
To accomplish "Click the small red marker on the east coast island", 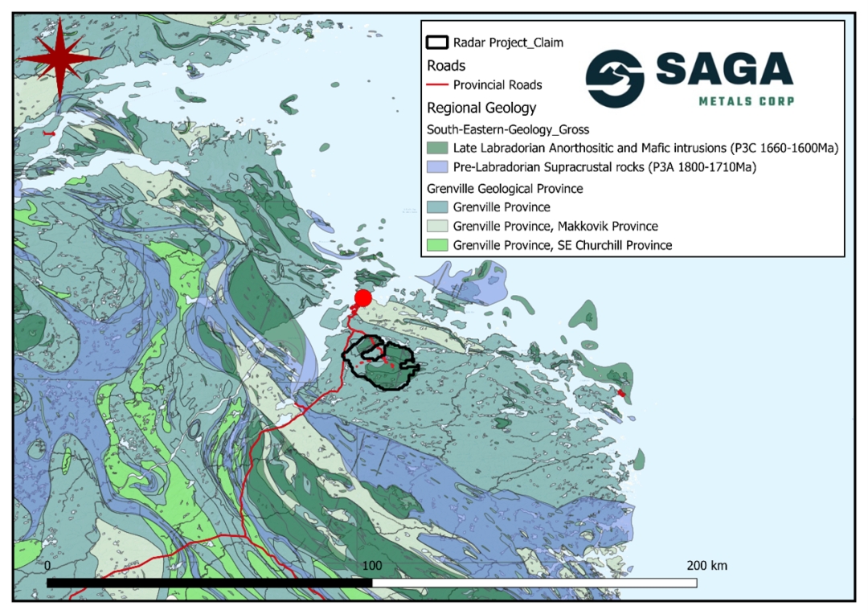I will pos(620,392).
